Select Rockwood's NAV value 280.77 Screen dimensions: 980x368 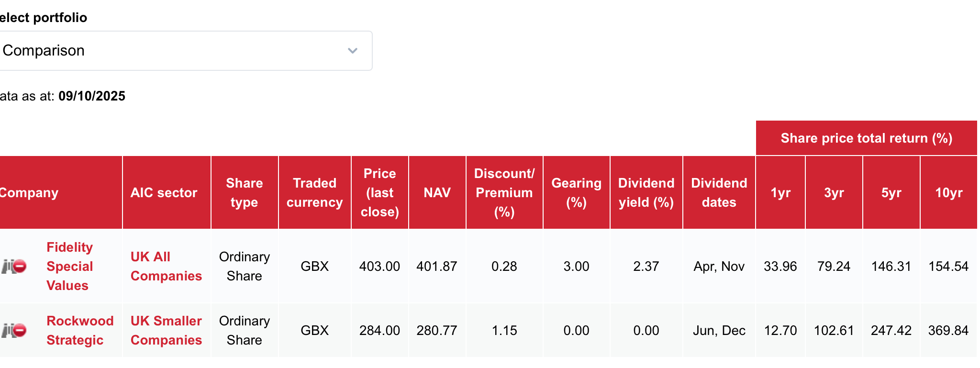click(437, 330)
